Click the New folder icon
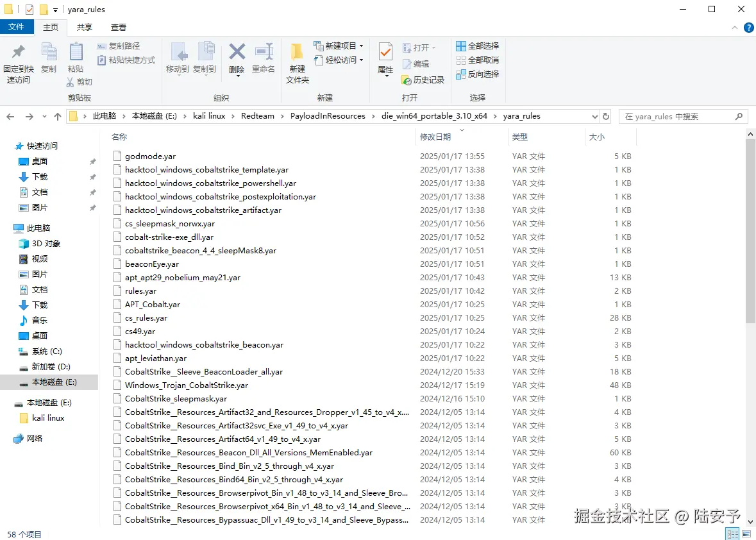The image size is (756, 540). coord(297,52)
